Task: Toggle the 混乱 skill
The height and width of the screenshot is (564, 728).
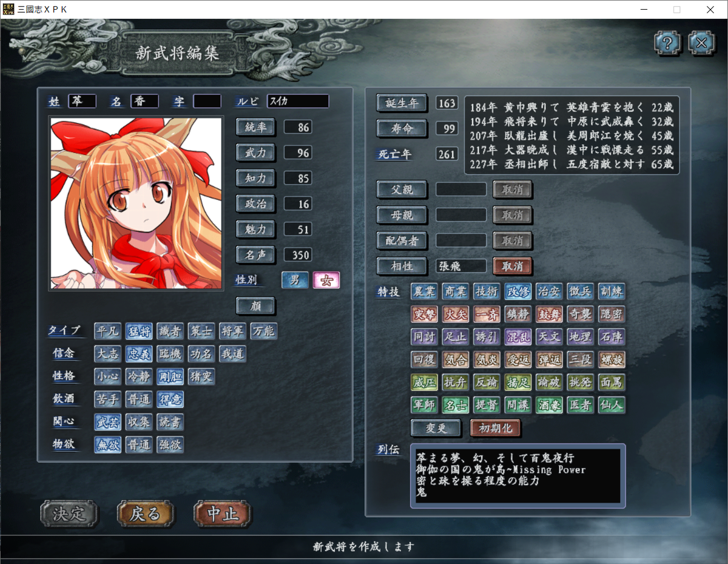Action: click(x=518, y=337)
